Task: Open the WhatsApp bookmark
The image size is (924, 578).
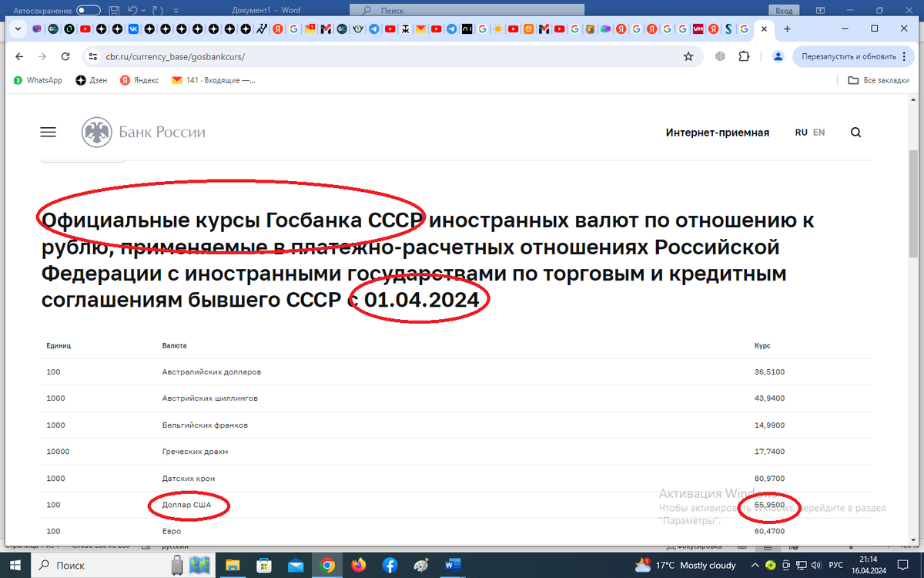Action: tap(38, 80)
